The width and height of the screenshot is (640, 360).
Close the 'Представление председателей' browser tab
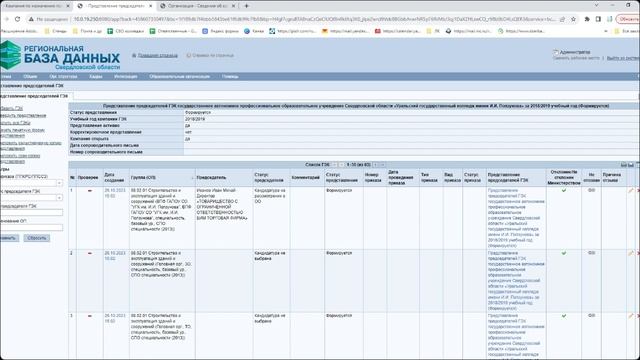click(x=151, y=6)
